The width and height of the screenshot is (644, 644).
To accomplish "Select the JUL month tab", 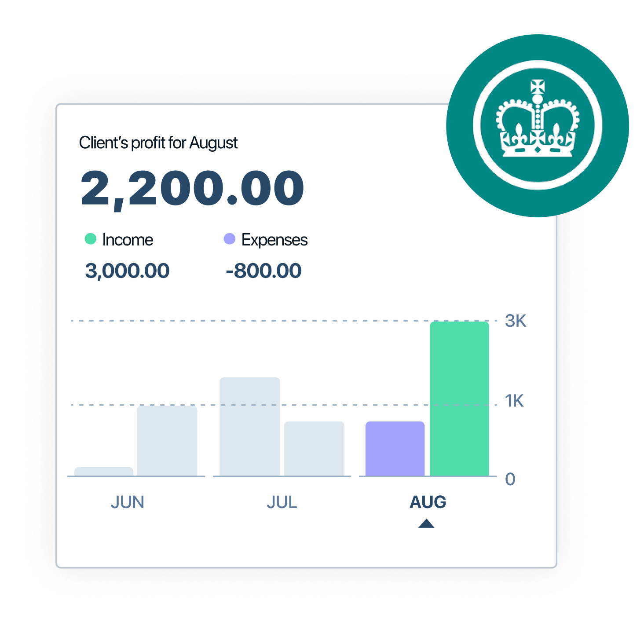I will (282, 502).
